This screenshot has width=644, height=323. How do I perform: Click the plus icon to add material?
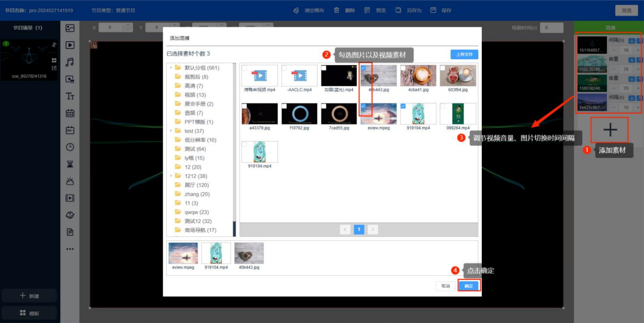610,130
